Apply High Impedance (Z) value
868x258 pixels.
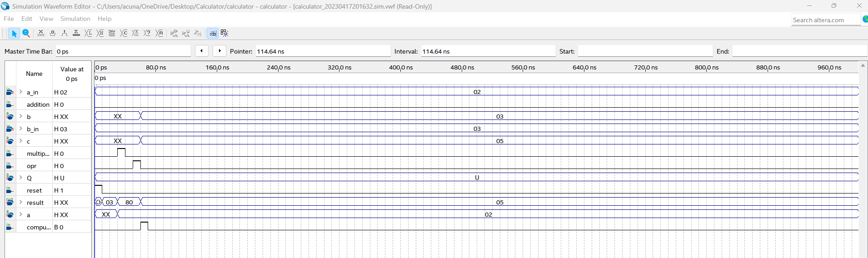(76, 33)
